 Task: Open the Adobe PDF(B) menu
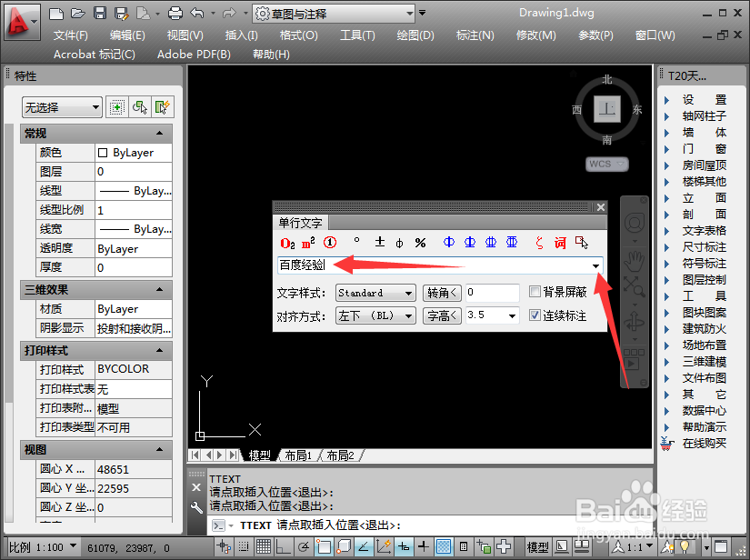[194, 55]
